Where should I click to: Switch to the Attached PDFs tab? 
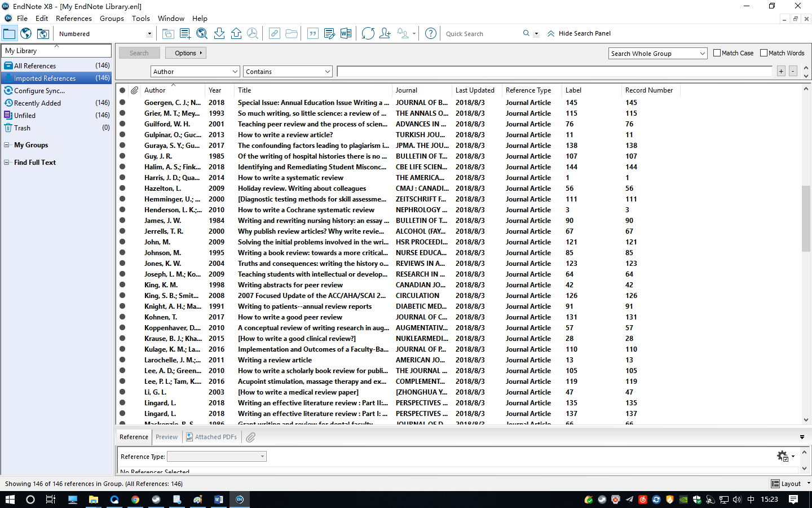[211, 437]
